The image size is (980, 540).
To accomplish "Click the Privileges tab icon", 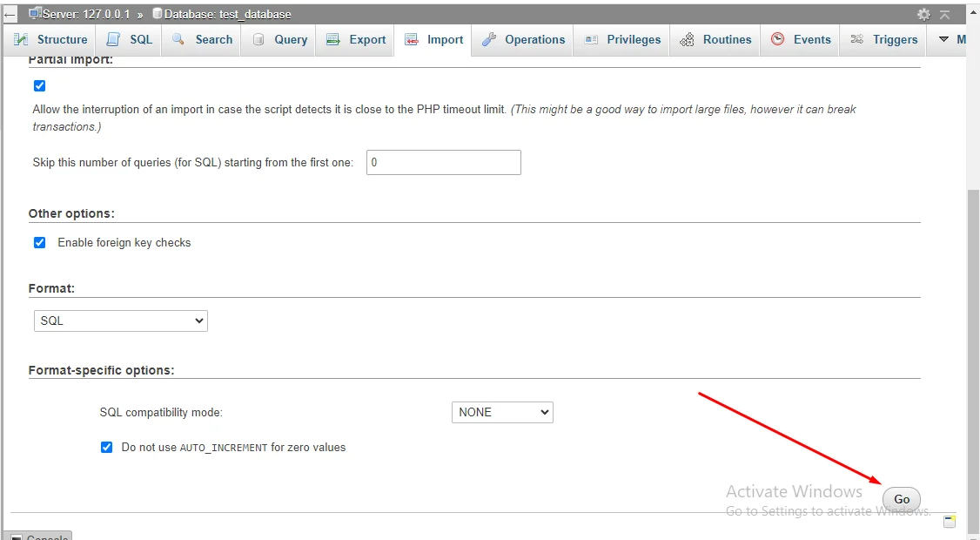I will (x=592, y=39).
